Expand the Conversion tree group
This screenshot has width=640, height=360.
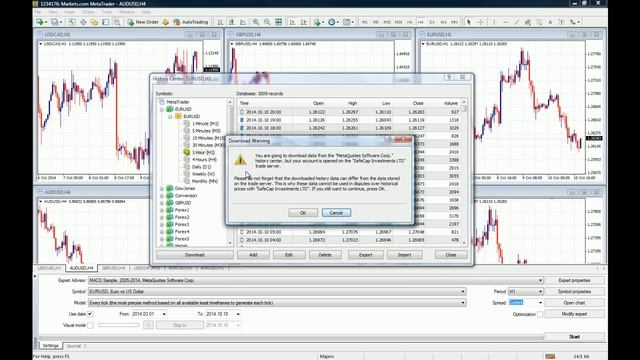click(162, 196)
